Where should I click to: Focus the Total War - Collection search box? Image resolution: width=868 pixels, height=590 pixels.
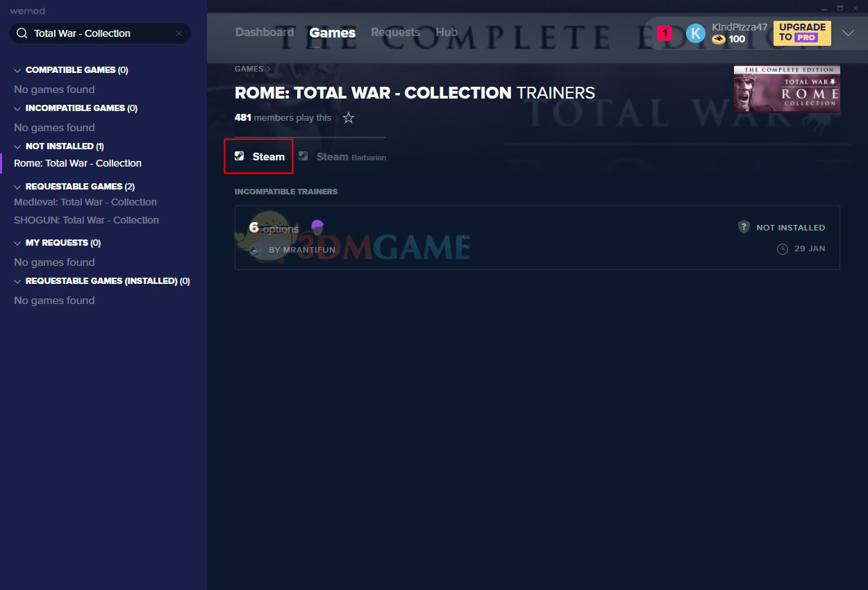click(x=100, y=33)
